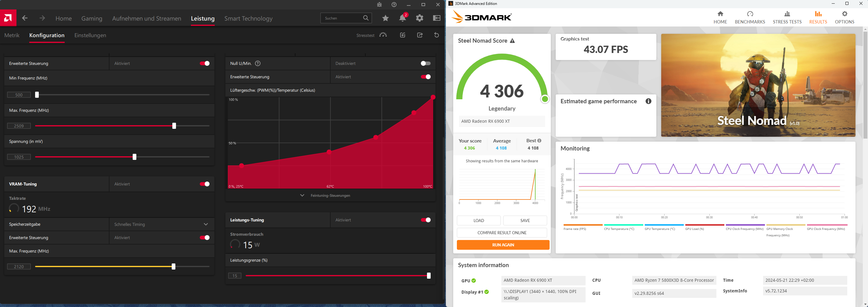Toggle Erweiterte Steuerung below Null U/Min.
The image size is (868, 307).
tap(425, 77)
